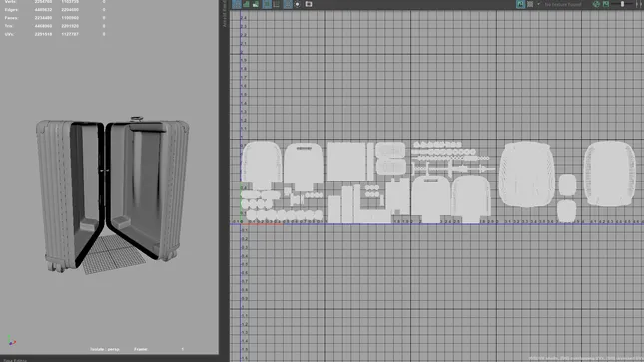
Task: Click the 'Frame:' HUD label
Action: click(141, 349)
